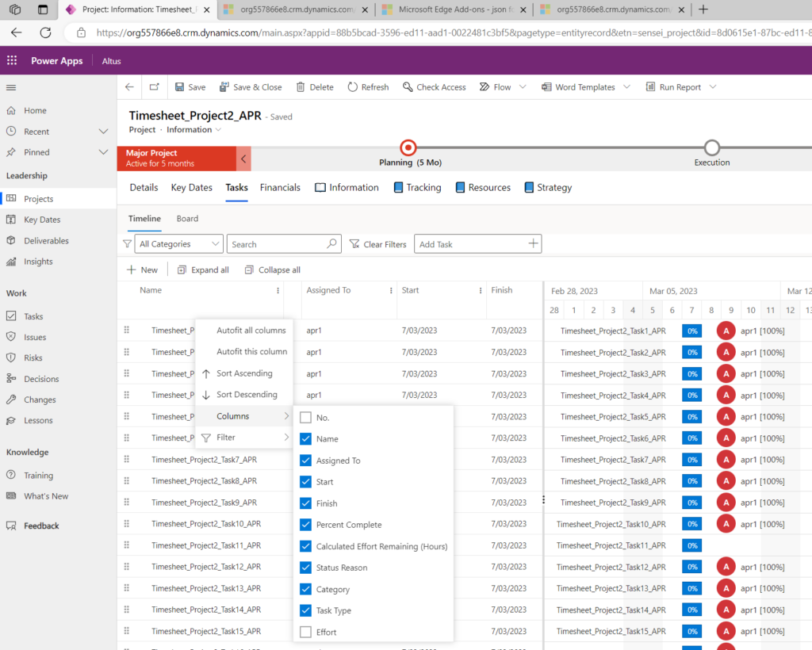Uncheck Calculated Effort Remaining (Hours) checkbox
The image size is (812, 650).
click(x=305, y=546)
